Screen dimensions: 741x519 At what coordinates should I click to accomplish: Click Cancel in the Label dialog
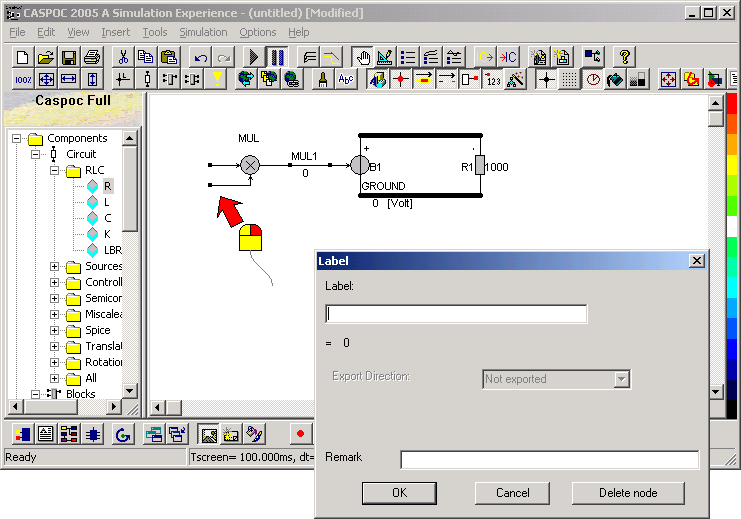click(x=512, y=493)
